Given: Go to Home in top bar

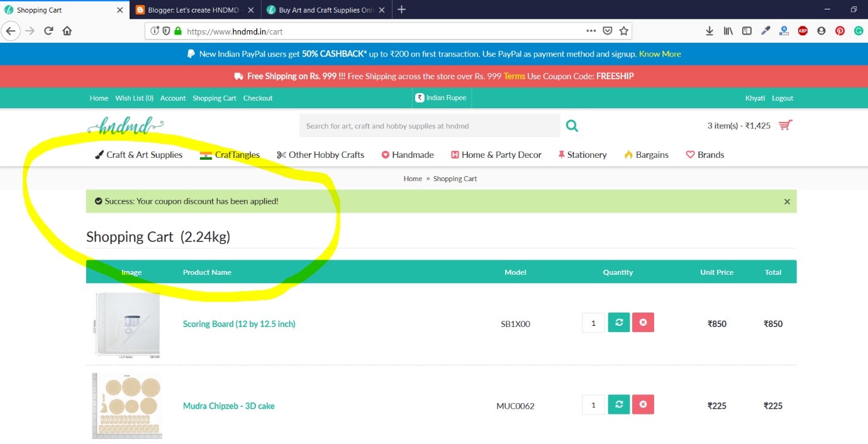Looking at the screenshot, I should pos(99,98).
